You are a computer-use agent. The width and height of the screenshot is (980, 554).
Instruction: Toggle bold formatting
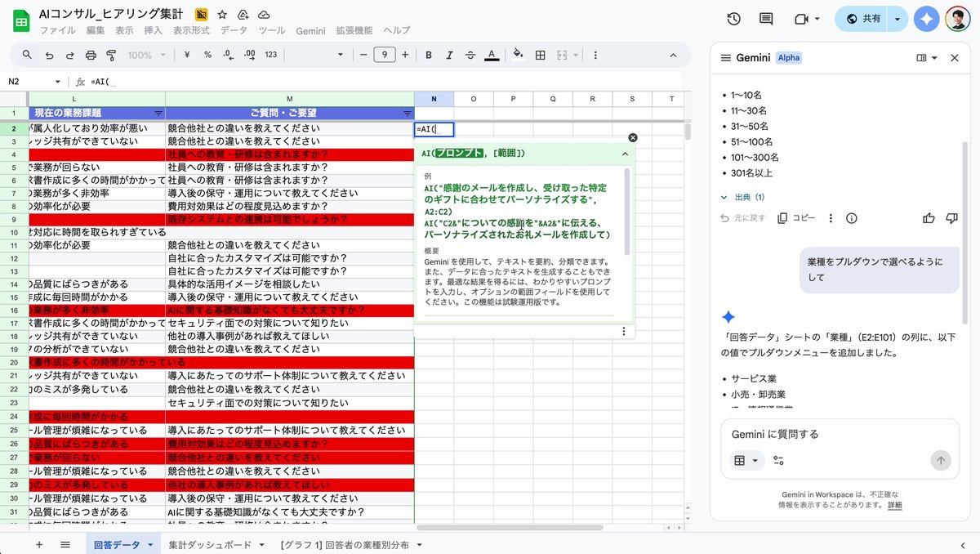tap(427, 55)
